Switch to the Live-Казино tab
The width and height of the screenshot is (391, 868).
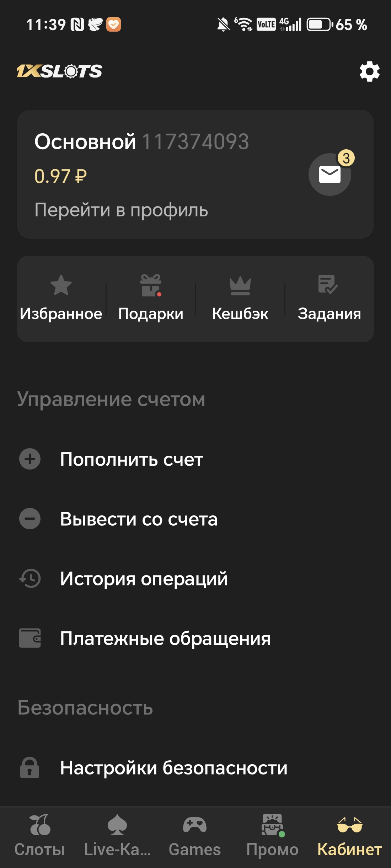(117, 835)
